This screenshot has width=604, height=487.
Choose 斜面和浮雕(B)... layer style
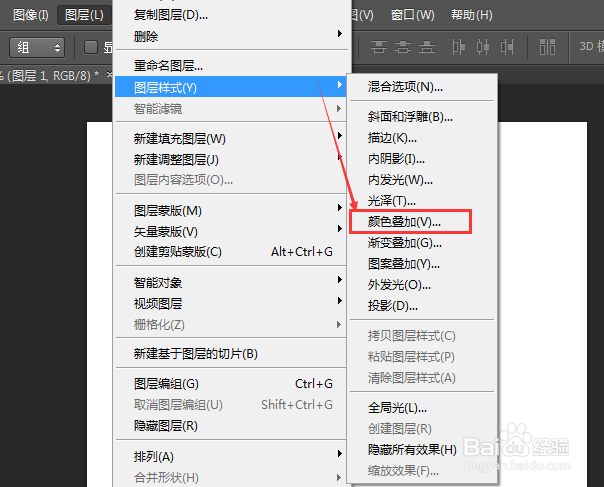point(422,116)
